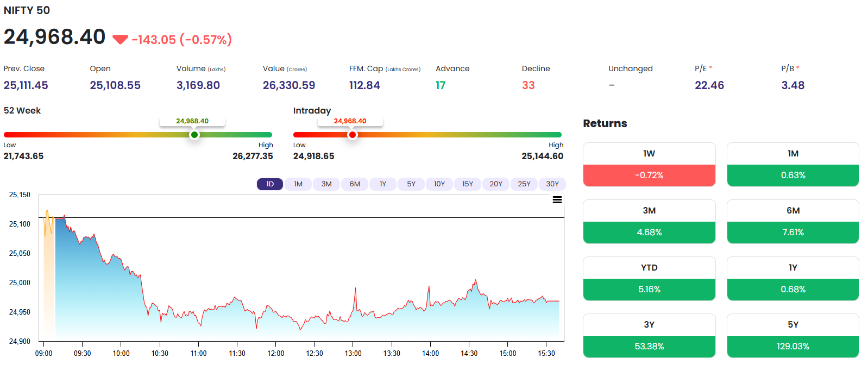Choose the 15Y chart range
This screenshot has width=868, height=370.
(x=468, y=184)
